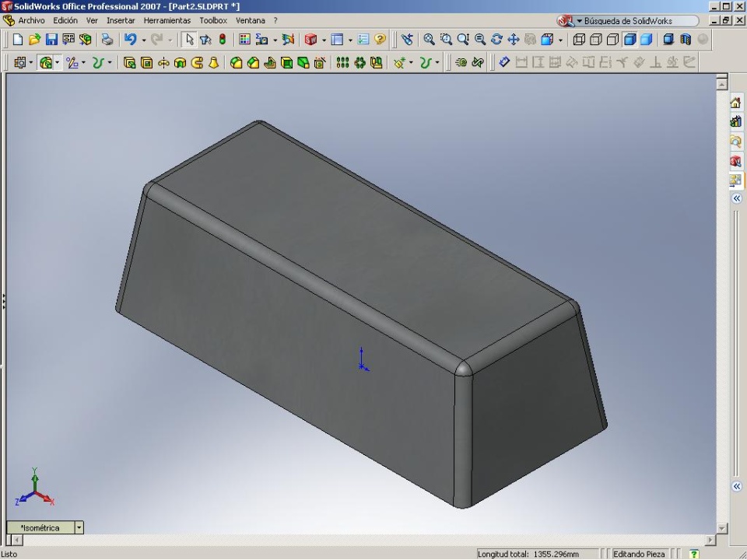Screen dimensions: 747x560
Task: Open the Ver menu
Action: 92,20
